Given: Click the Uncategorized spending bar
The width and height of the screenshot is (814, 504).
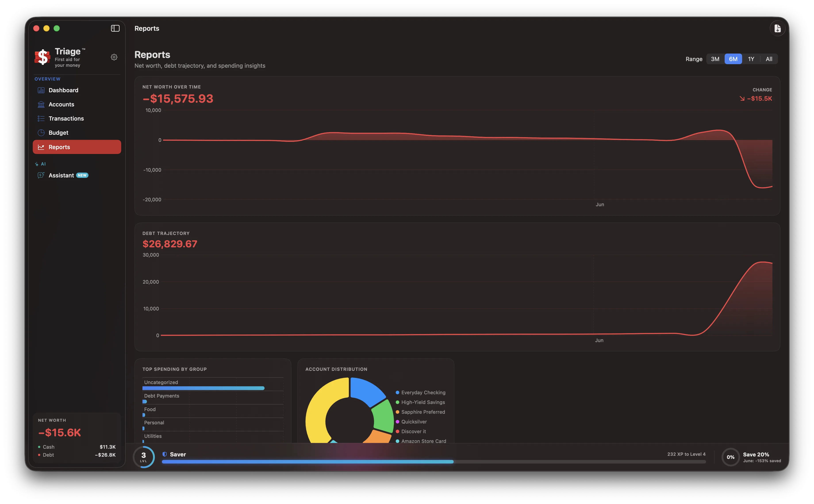Looking at the screenshot, I should coord(203,388).
